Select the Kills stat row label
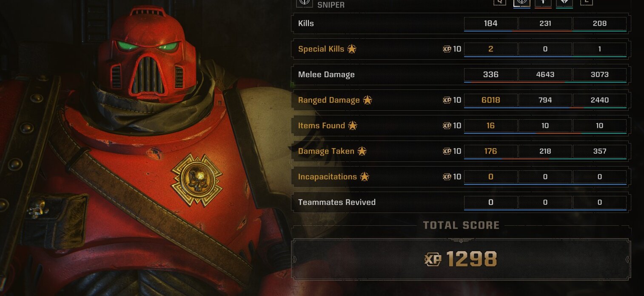The height and width of the screenshot is (296, 644). click(306, 23)
